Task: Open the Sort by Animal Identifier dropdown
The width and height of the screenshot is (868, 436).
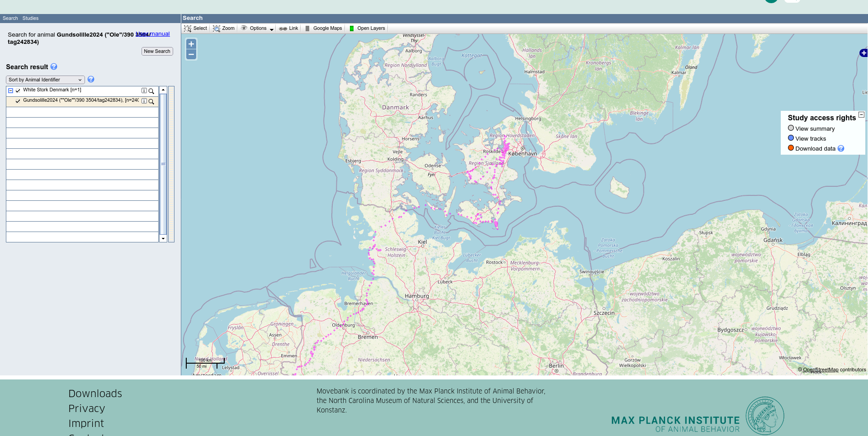Action: [x=45, y=80]
